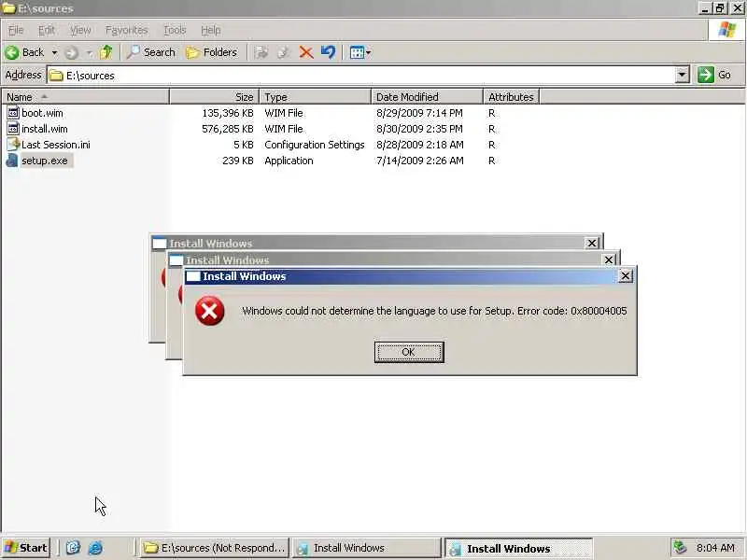747x560 pixels.
Task: Click the Go button
Action: click(x=715, y=75)
